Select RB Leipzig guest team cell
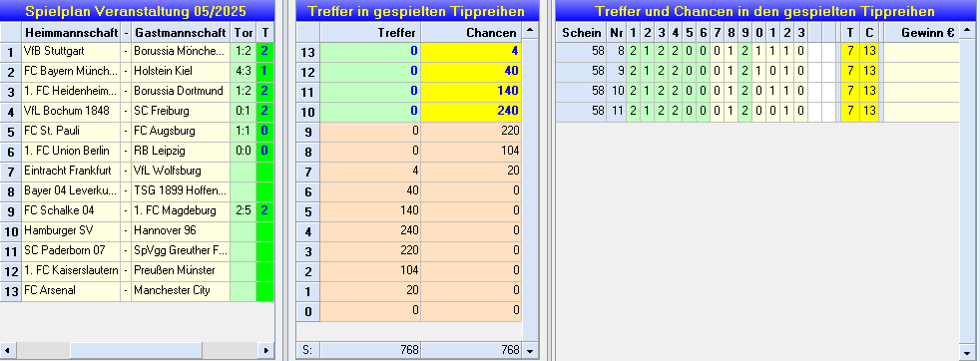 point(181,152)
